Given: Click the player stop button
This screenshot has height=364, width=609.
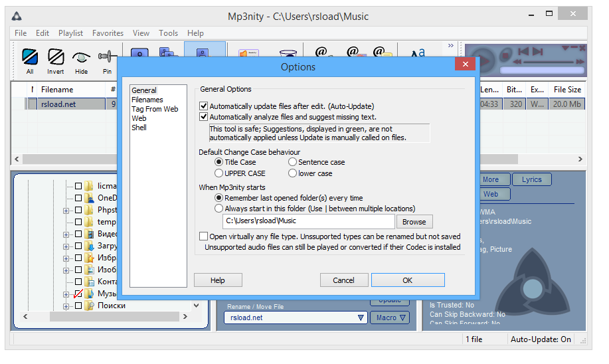Looking at the screenshot, I should pyautogui.click(x=505, y=54).
